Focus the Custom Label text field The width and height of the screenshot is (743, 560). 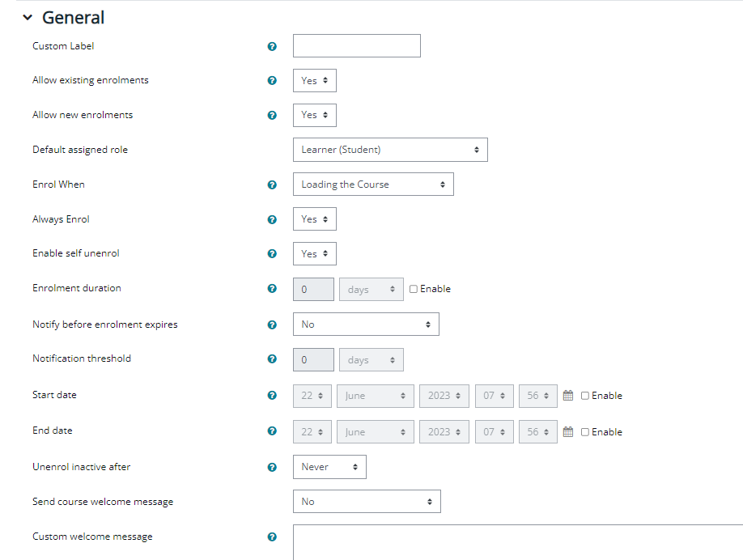coord(357,45)
